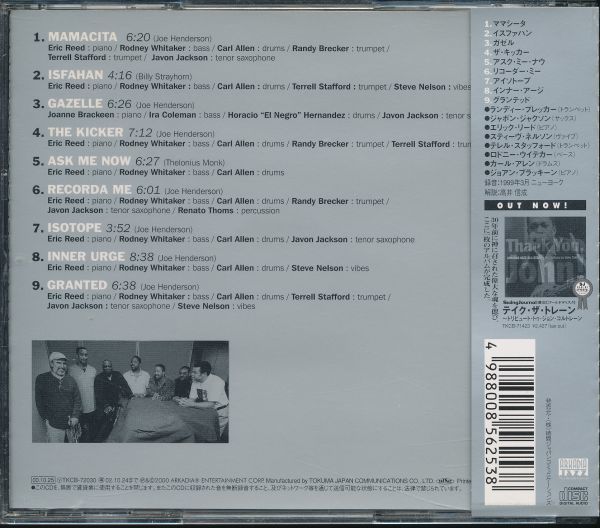Click album title 'テイク・ザ・トレーン' on the obi
The height and width of the screenshot is (528, 600).
pos(539,310)
